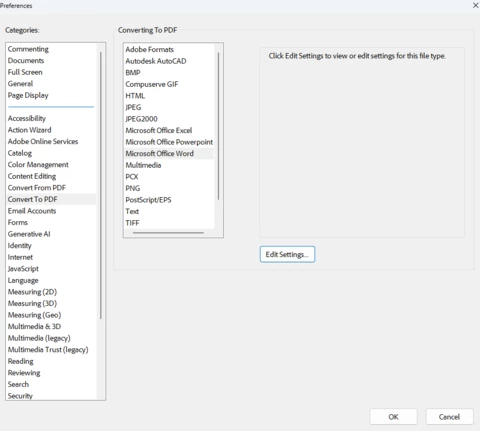Select PNG file type

133,188
